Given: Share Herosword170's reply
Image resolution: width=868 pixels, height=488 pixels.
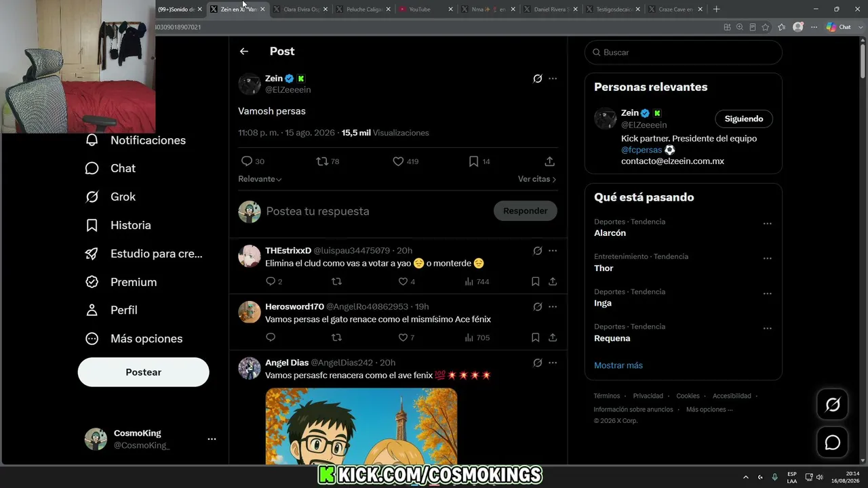Looking at the screenshot, I should (x=553, y=338).
